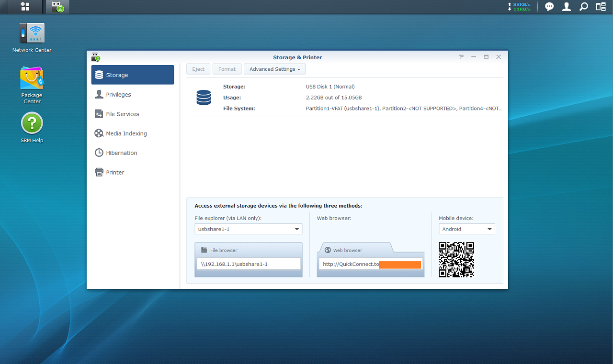Close the Storage & Printer window
Image resolution: width=613 pixels, height=364 pixels.
499,57
